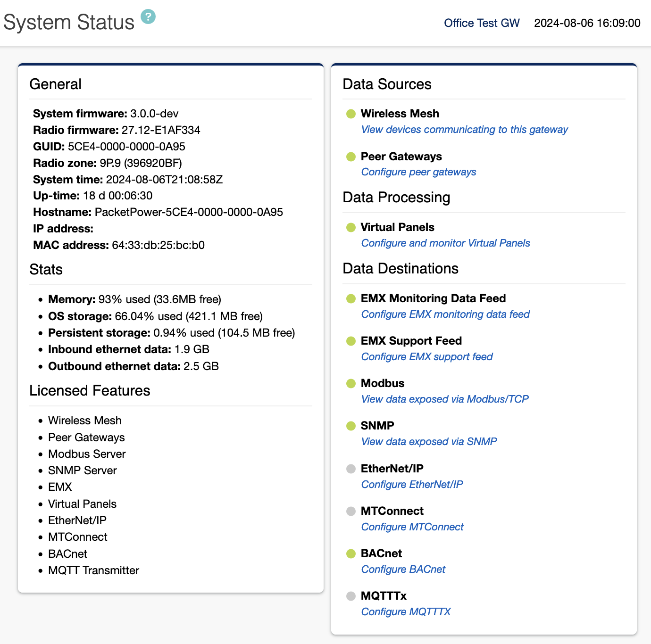The height and width of the screenshot is (644, 651).
Task: Toggle the MTConnect status indicator
Action: (x=351, y=511)
